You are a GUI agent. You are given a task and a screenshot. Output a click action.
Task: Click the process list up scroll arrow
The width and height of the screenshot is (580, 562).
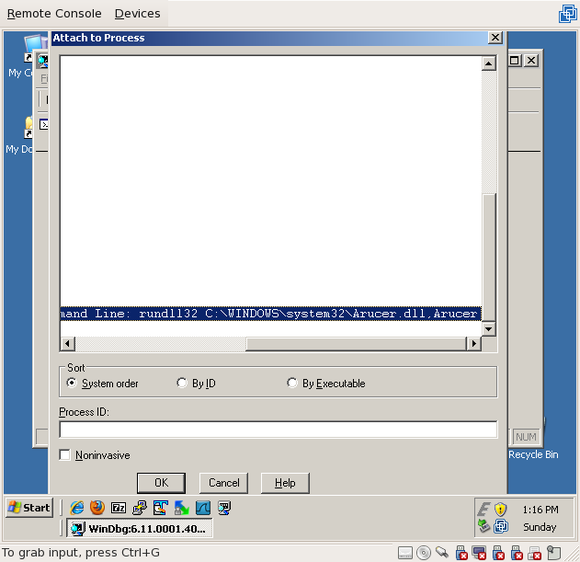(489, 64)
